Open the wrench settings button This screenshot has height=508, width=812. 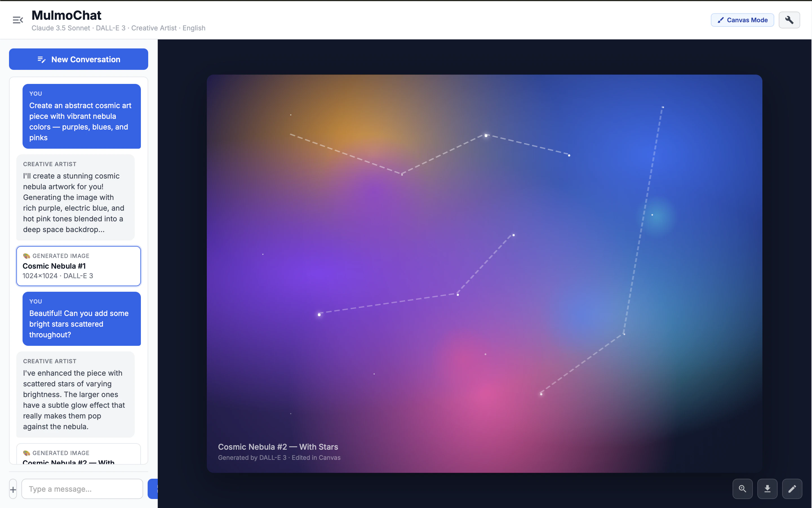pyautogui.click(x=789, y=20)
